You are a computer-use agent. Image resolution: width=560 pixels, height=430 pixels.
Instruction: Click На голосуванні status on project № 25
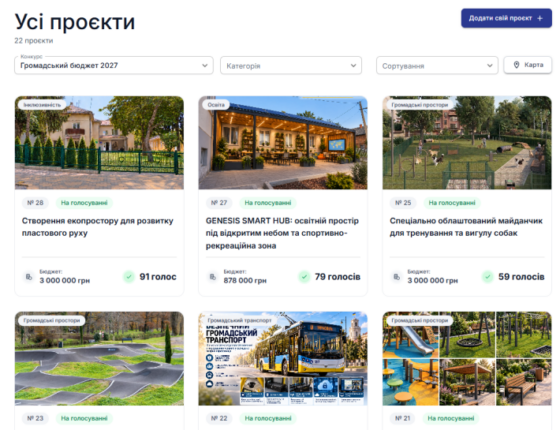(452, 203)
